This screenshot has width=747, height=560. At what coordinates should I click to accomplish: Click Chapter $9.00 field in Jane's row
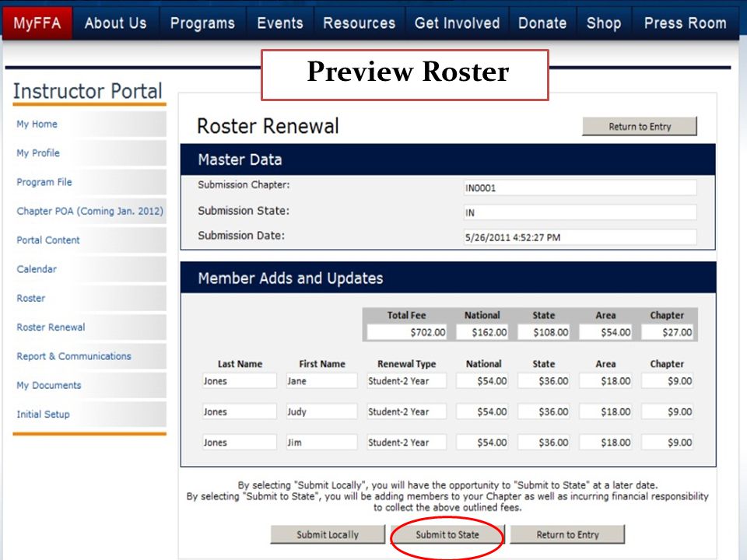tap(667, 381)
